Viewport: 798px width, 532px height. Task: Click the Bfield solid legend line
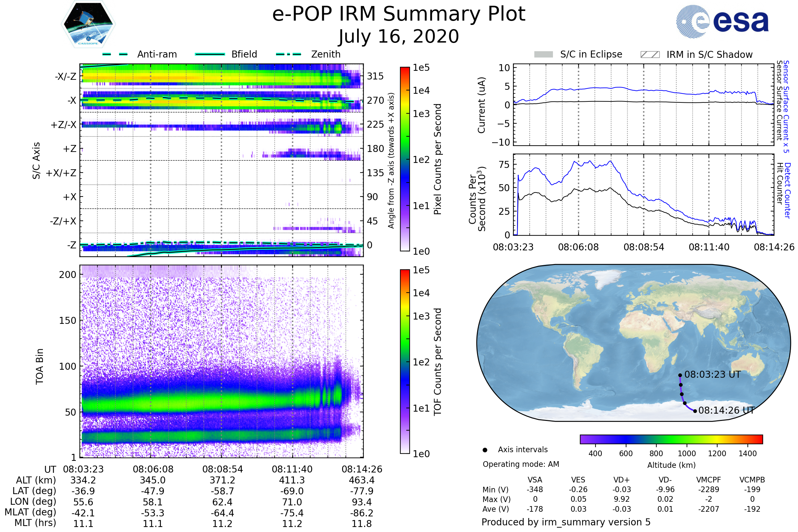[210, 54]
